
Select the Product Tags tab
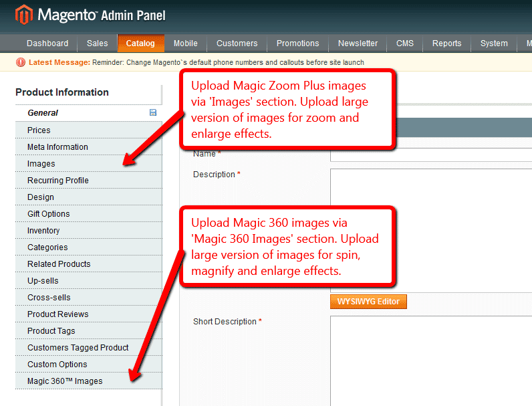(x=88, y=330)
